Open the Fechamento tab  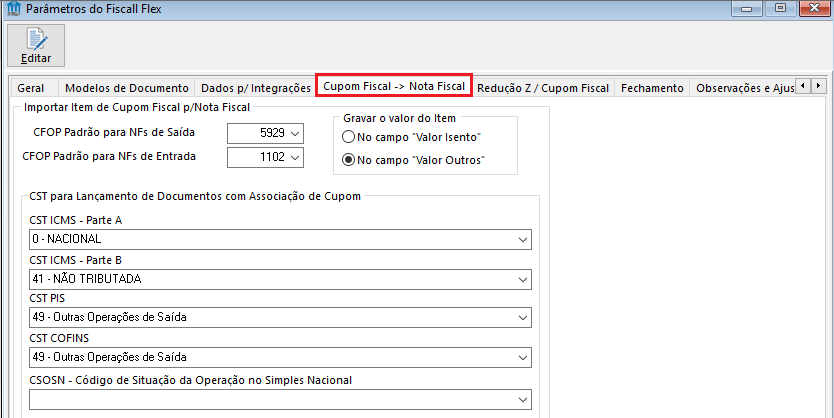(652, 88)
